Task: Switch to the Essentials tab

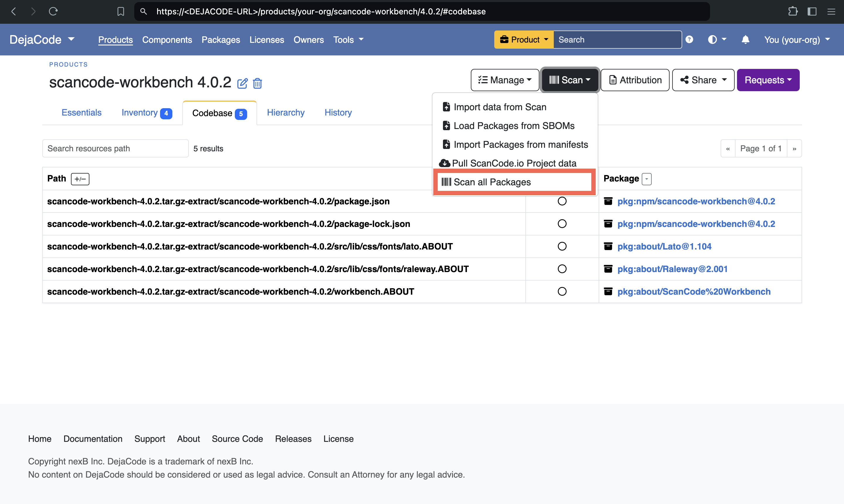Action: (81, 113)
